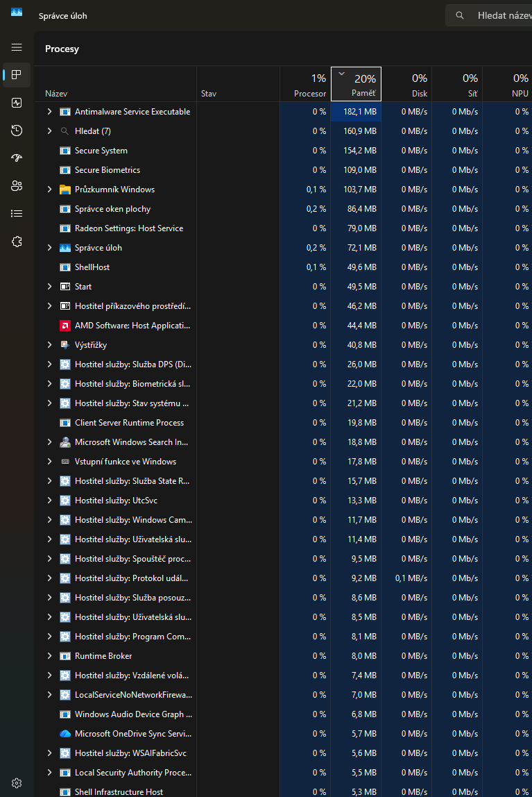Viewport: 532px width, 797px height.
Task: Sort by the Procesor column header
Action: tap(305, 85)
